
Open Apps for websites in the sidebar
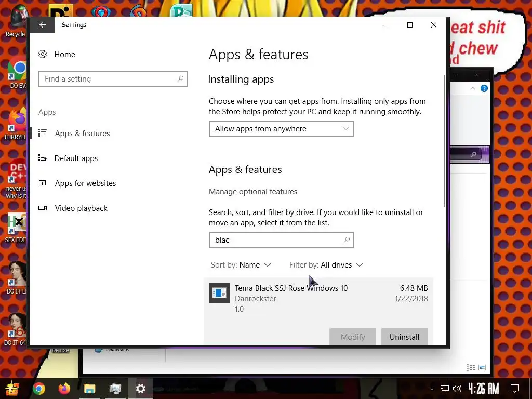(x=85, y=183)
